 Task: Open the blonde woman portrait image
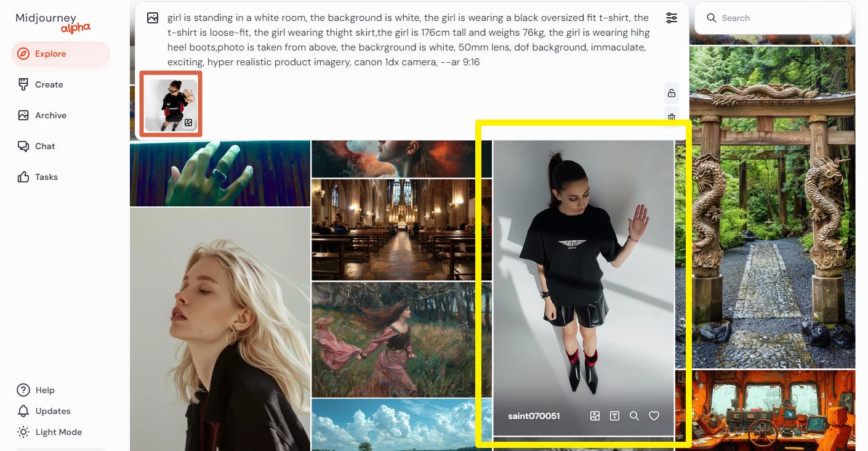[220, 329]
